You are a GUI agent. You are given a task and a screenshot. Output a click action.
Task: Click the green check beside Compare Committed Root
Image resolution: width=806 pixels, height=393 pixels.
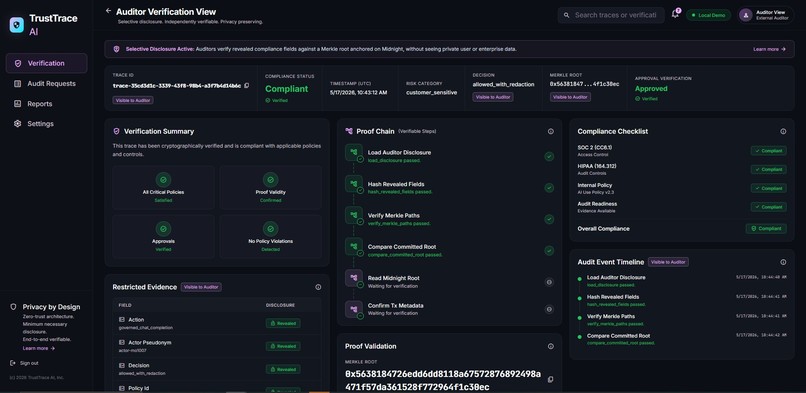549,251
